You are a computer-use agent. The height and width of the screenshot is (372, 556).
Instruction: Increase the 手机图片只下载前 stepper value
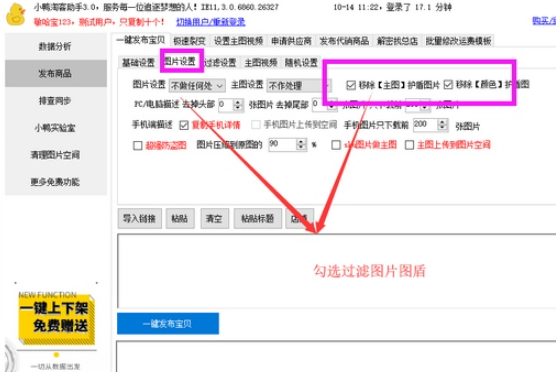pos(442,122)
